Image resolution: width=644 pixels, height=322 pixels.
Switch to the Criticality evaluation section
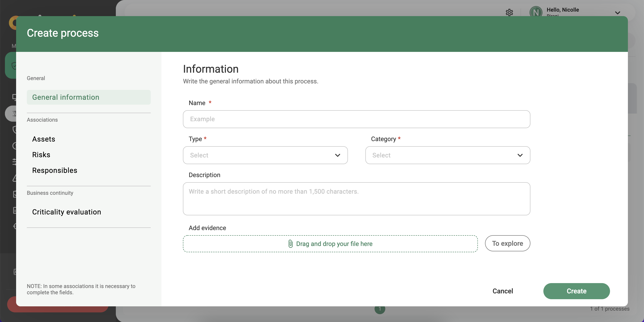(66, 212)
